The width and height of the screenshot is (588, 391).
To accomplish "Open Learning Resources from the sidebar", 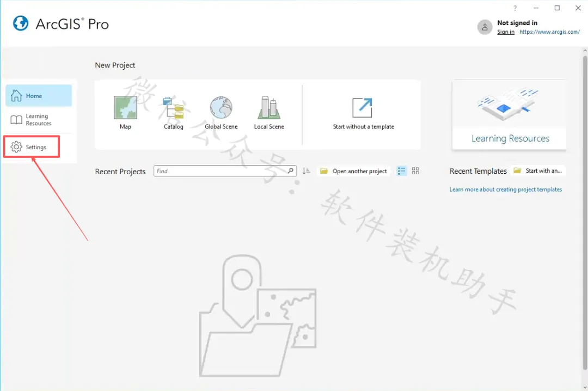I will tap(39, 120).
